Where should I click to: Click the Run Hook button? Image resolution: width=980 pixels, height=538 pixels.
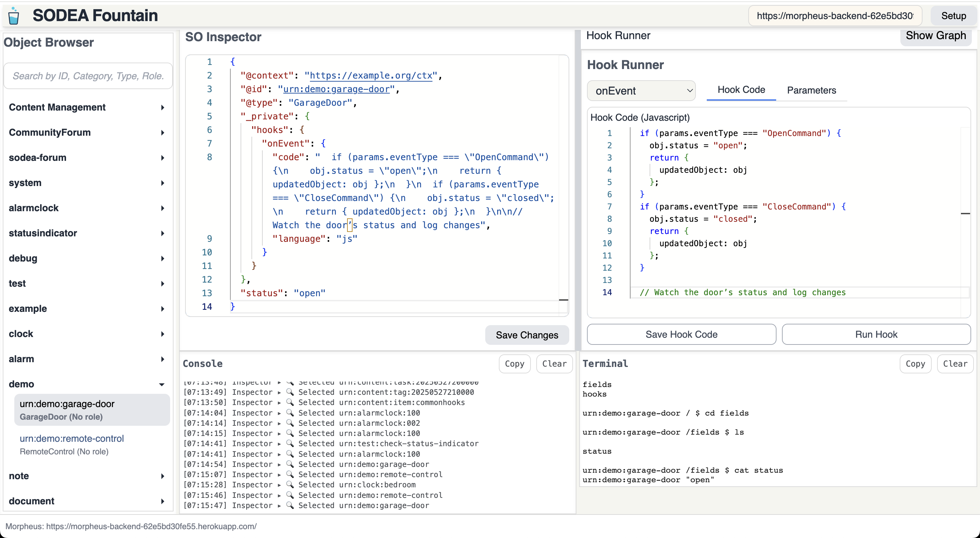876,334
